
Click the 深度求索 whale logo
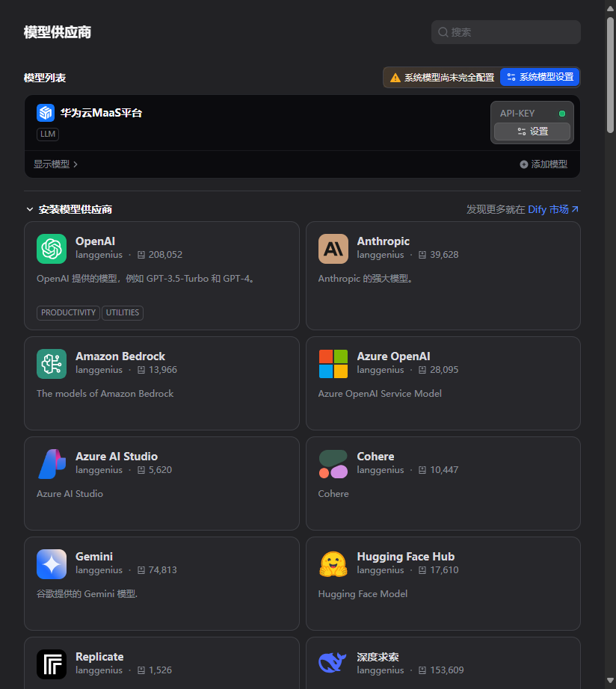pos(333,663)
